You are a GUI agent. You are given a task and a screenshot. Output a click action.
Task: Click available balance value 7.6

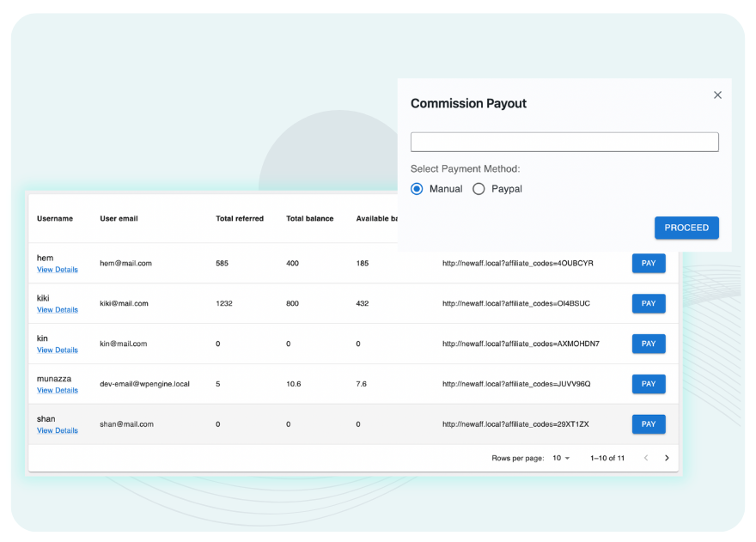361,384
